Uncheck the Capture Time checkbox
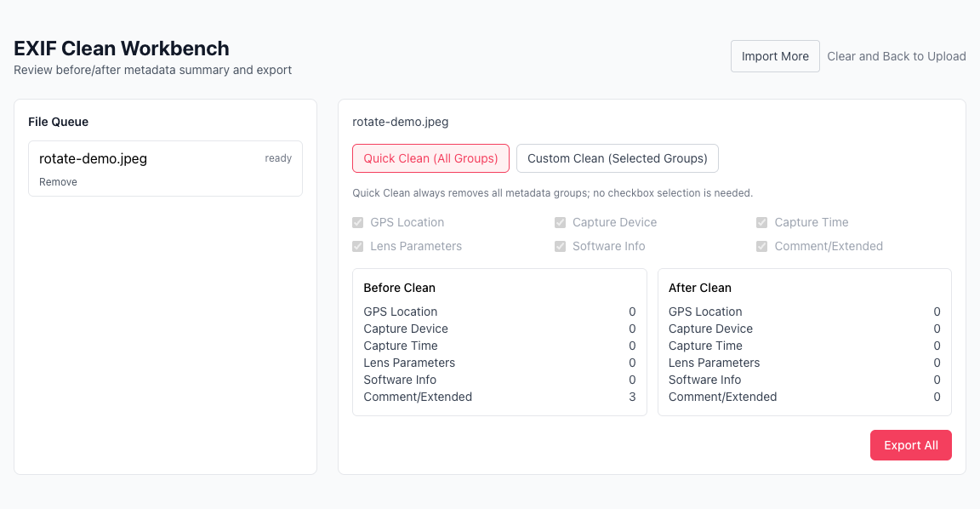Viewport: 980px width, 509px height. pyautogui.click(x=762, y=223)
